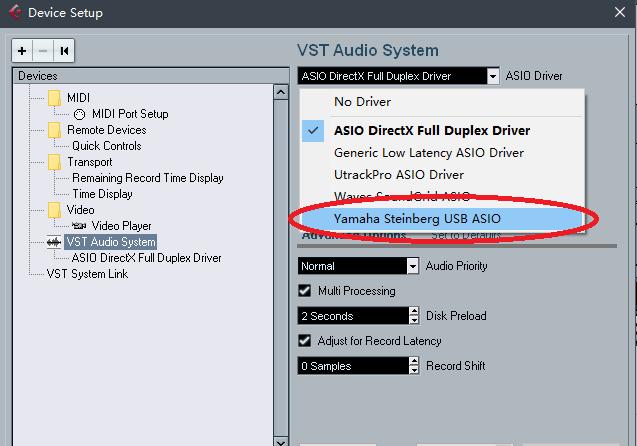Click the Video folder icon
637x446 pixels.
click(54, 210)
